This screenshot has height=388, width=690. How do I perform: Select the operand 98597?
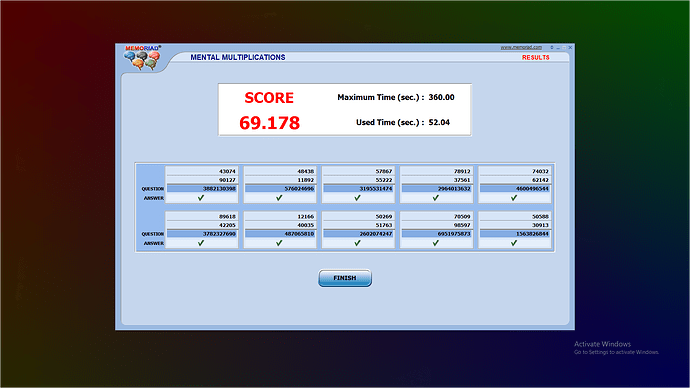coord(462,225)
